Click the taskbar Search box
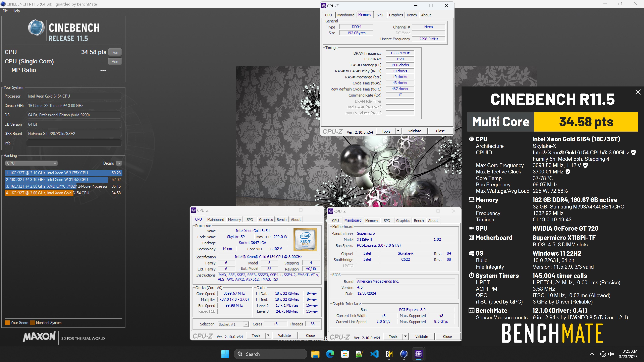Screen dimensions: 644x362 (x=270, y=354)
